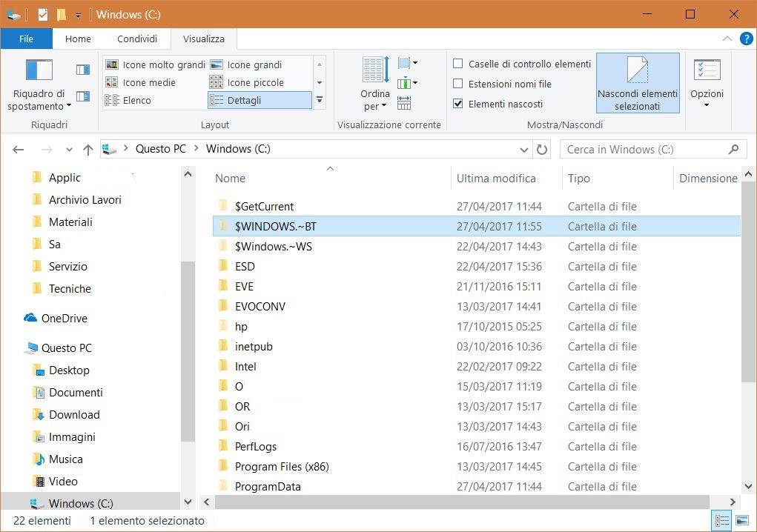
Task: Expand the layout gallery more arrow
Action: click(x=320, y=100)
